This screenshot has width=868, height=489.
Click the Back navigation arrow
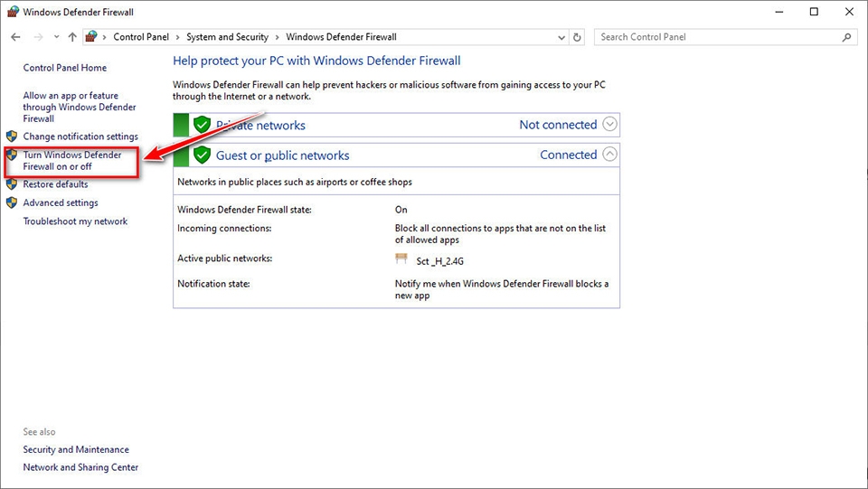[15, 37]
